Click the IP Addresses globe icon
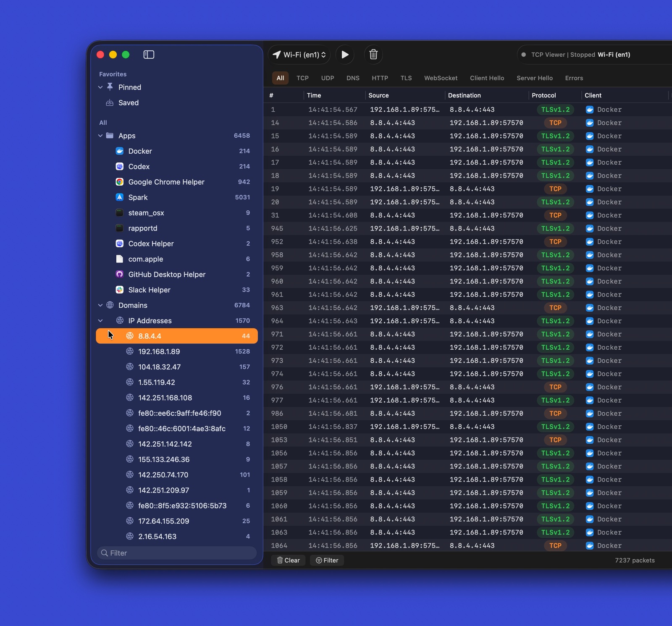 (x=120, y=320)
